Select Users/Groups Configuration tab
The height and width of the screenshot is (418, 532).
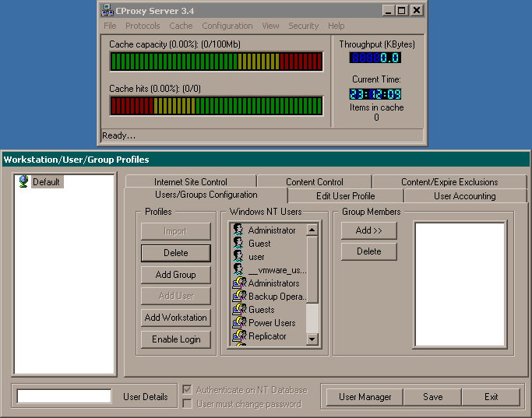coord(206,195)
